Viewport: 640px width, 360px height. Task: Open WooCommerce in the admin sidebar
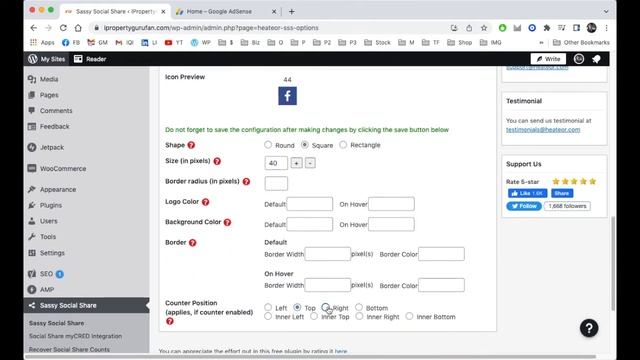63,169
